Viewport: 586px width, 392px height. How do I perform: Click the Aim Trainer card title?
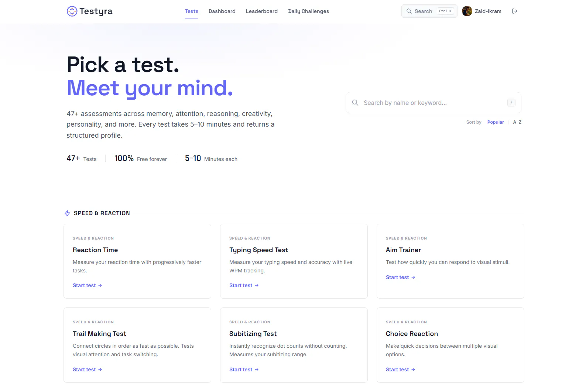(x=403, y=250)
